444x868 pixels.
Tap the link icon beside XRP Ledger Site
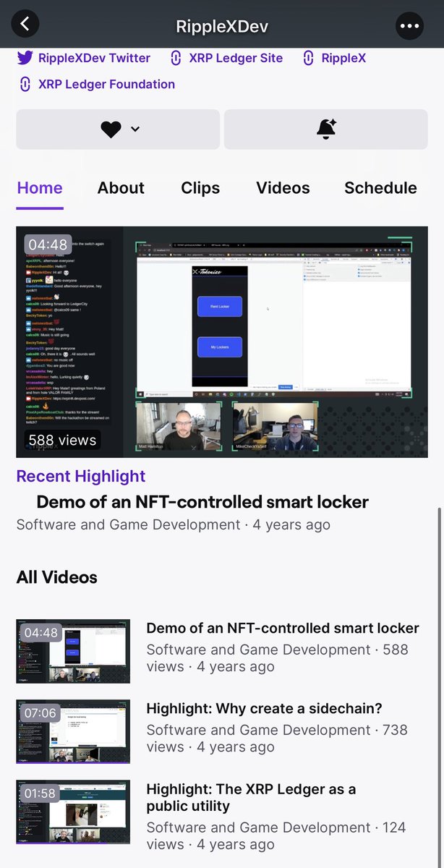pyautogui.click(x=176, y=58)
